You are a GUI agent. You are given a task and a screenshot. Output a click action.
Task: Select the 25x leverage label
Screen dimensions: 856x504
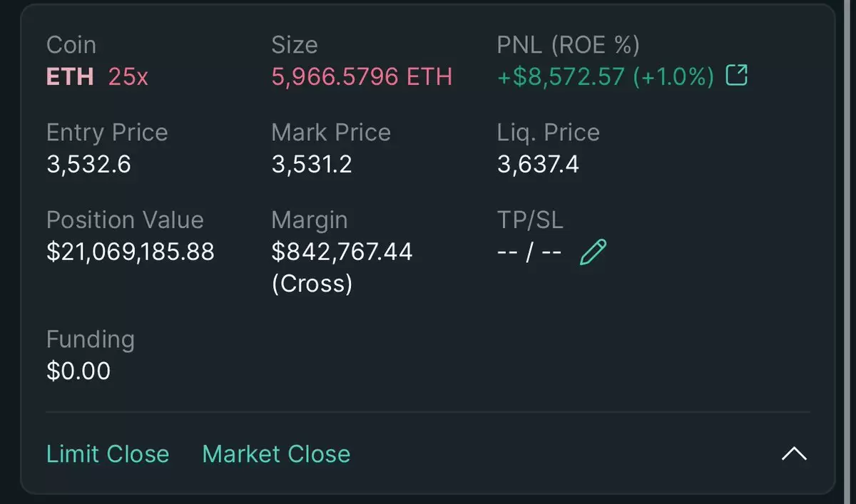[x=128, y=76]
